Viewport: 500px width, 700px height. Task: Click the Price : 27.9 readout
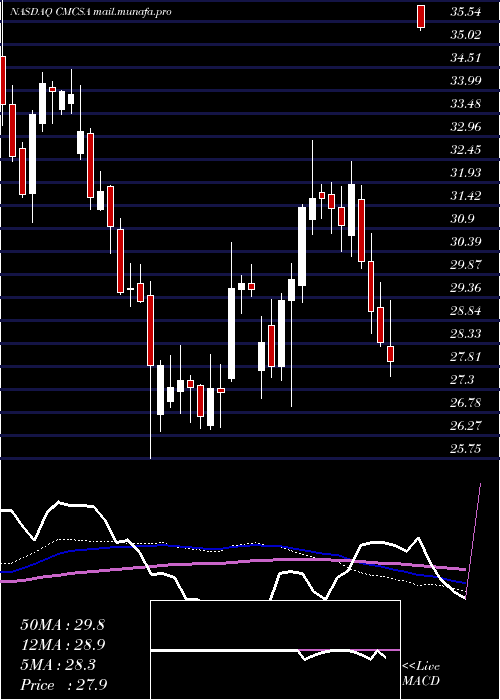pyautogui.click(x=63, y=685)
